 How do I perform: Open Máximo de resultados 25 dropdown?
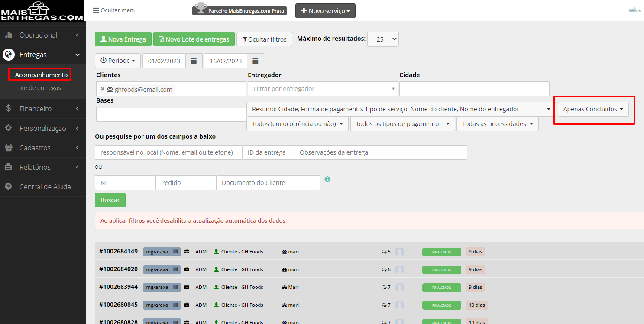tap(383, 39)
